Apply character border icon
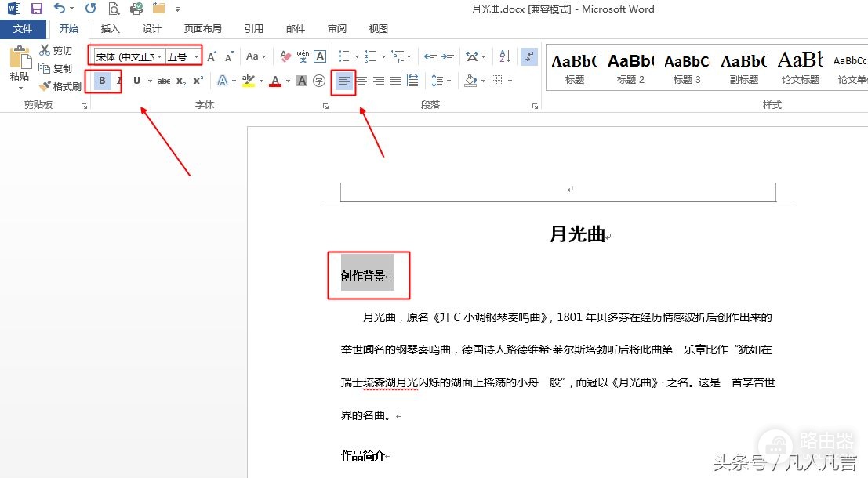The width and height of the screenshot is (868, 478). point(320,56)
